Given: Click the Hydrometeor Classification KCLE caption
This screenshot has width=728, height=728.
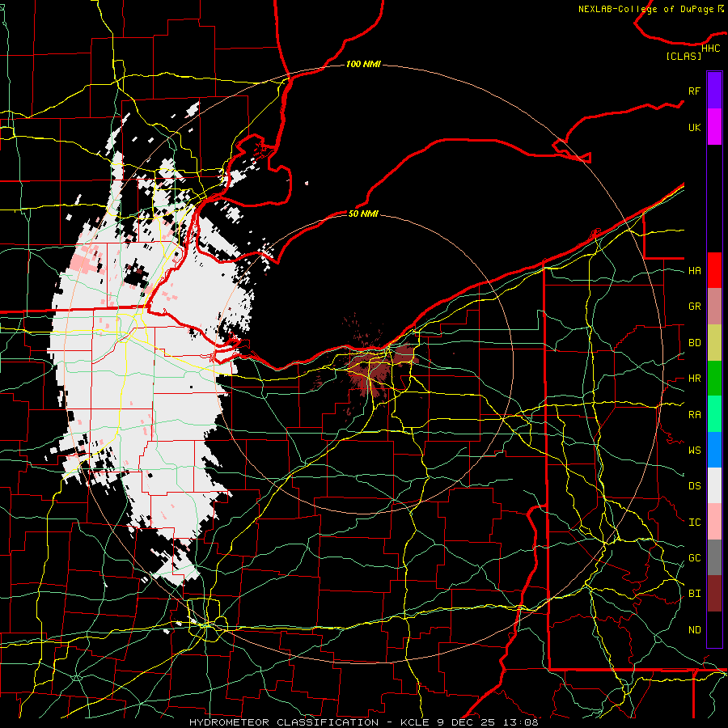Looking at the screenshot, I should coord(363,722).
